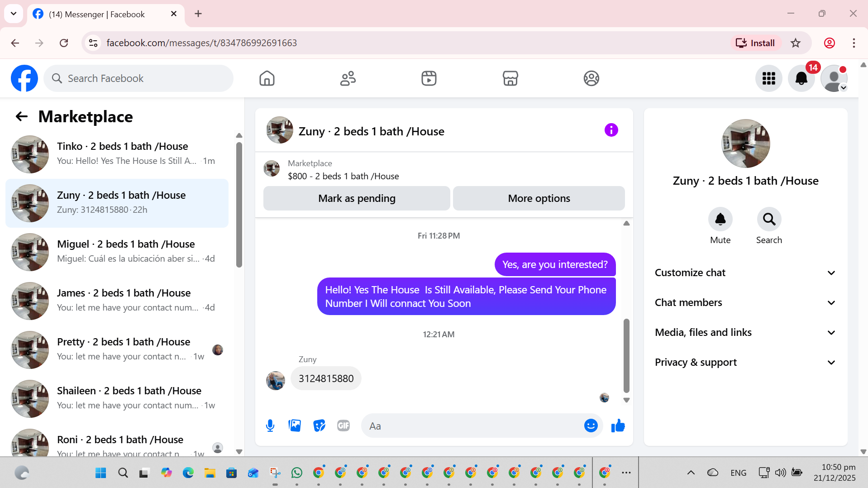Click the Facebook logo
The width and height of the screenshot is (868, 488).
(x=24, y=78)
